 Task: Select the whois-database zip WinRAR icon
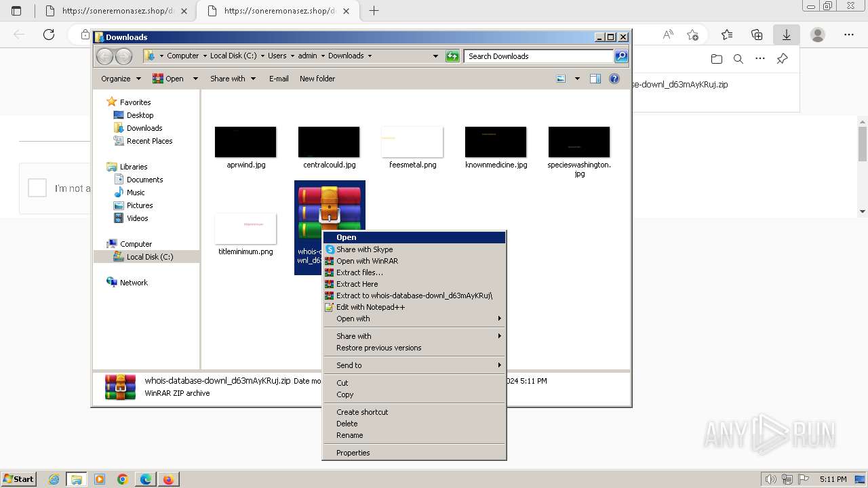click(330, 212)
